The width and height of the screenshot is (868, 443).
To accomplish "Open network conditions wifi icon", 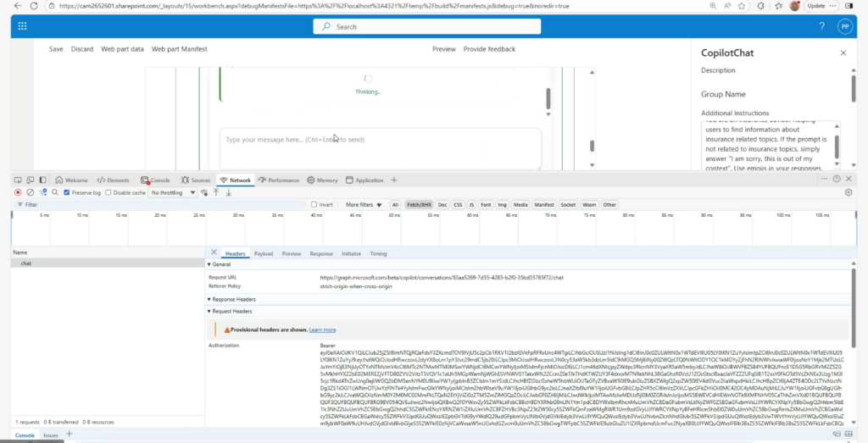I will (x=203, y=192).
